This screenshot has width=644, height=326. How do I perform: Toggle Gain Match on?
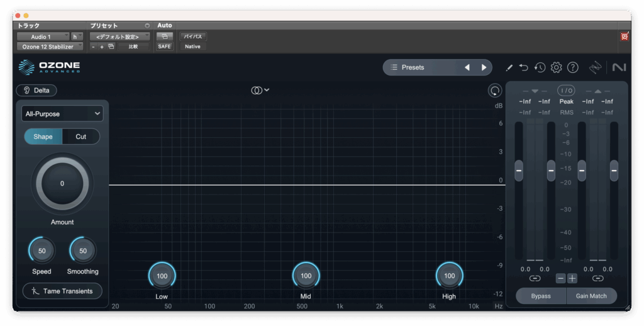(x=591, y=296)
